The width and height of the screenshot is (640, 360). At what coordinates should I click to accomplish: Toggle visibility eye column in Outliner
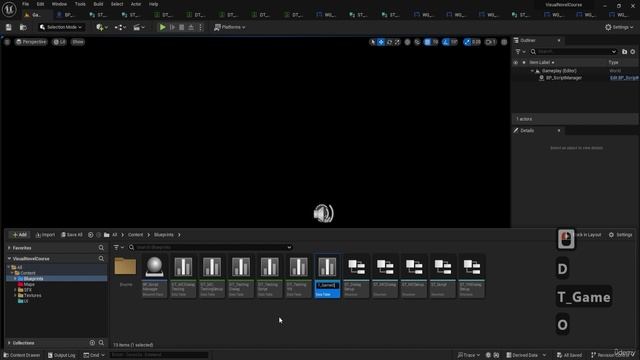pyautogui.click(x=516, y=62)
